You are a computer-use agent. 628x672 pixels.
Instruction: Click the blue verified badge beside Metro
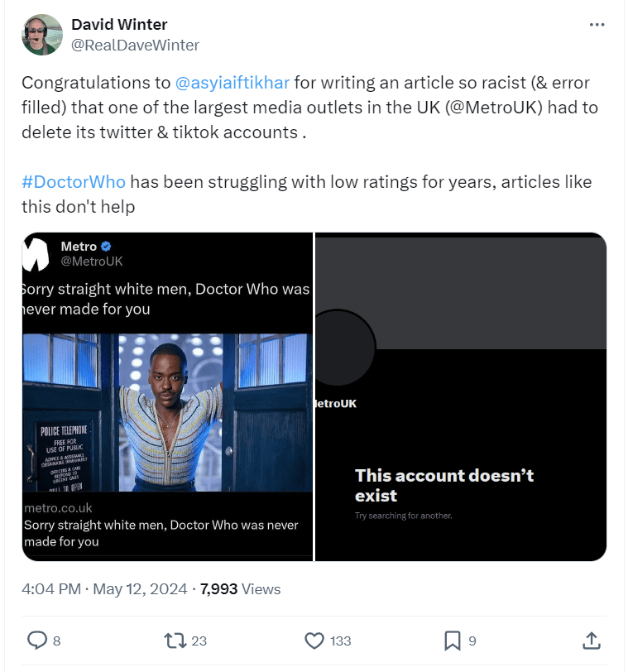pos(107,247)
